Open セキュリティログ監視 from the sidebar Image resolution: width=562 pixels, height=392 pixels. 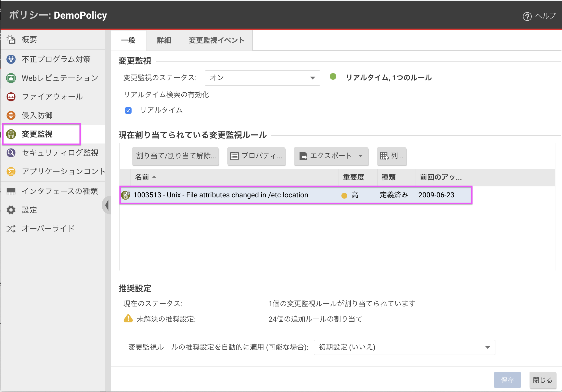(x=11, y=153)
